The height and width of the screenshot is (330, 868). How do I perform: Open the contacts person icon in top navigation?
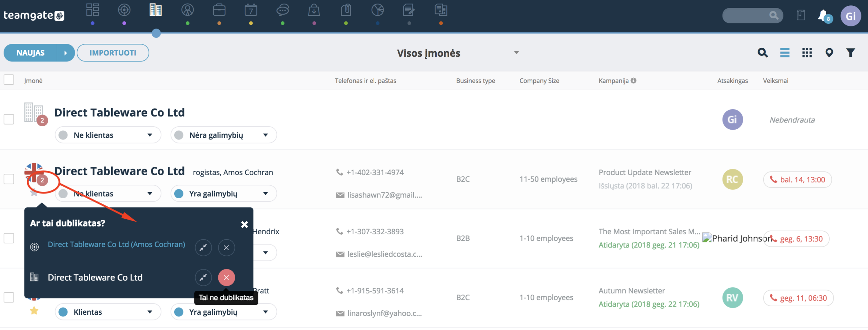[x=188, y=10]
